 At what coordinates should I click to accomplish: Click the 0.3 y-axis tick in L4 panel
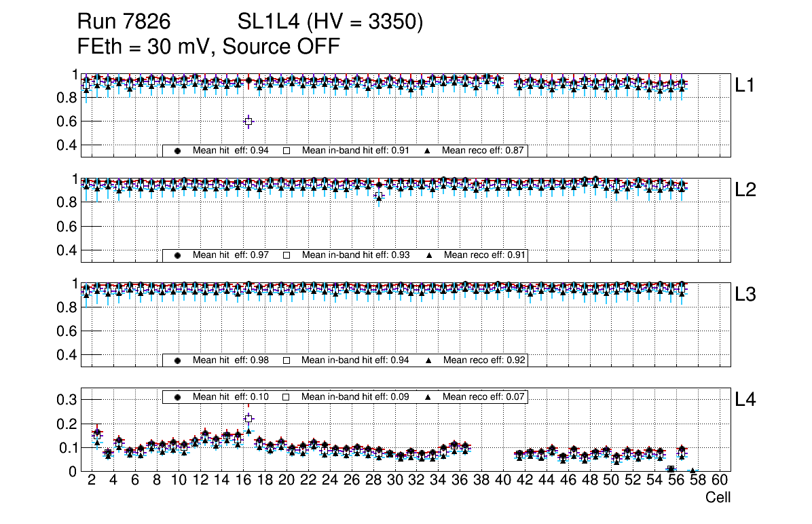click(x=65, y=400)
